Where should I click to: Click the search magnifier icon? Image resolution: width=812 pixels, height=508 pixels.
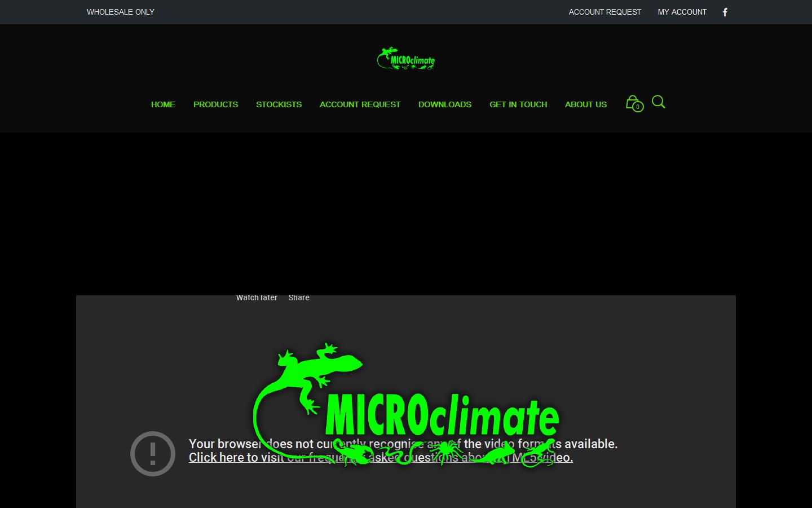658,102
